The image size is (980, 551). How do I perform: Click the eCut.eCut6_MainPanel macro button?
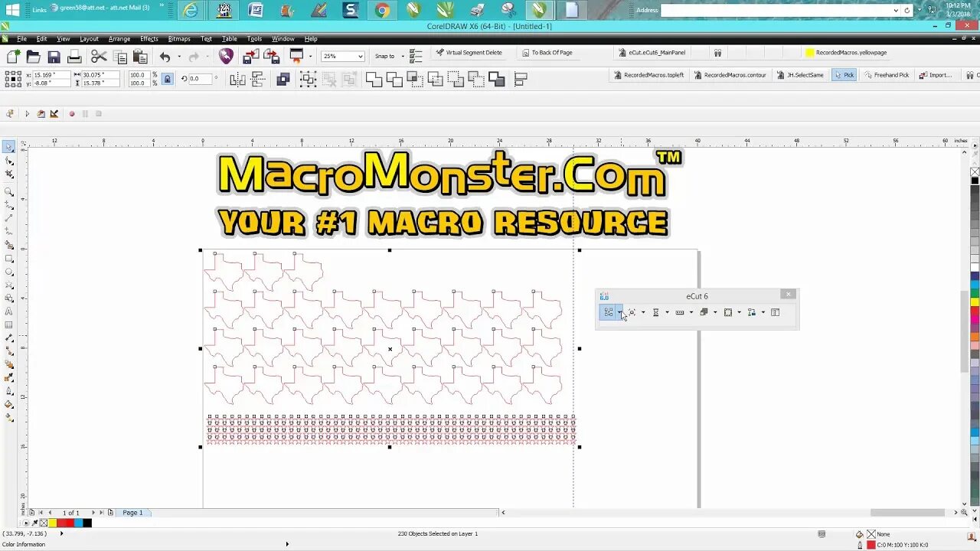[652, 53]
